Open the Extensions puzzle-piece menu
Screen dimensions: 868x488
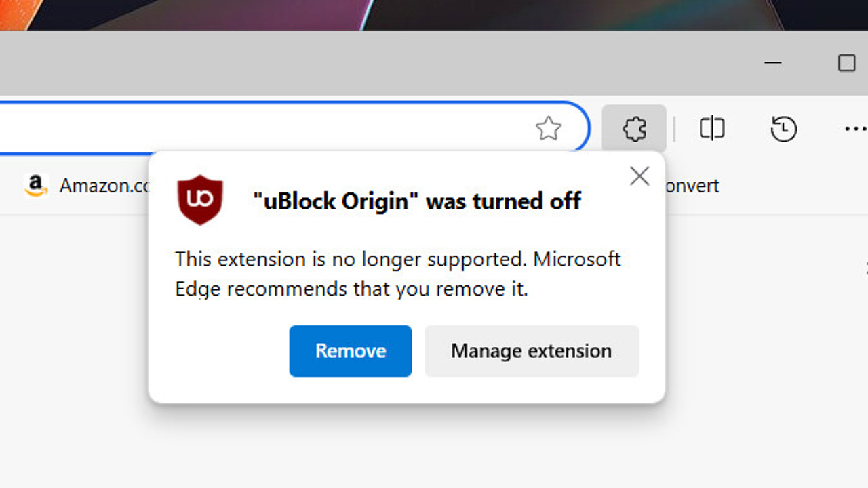634,128
